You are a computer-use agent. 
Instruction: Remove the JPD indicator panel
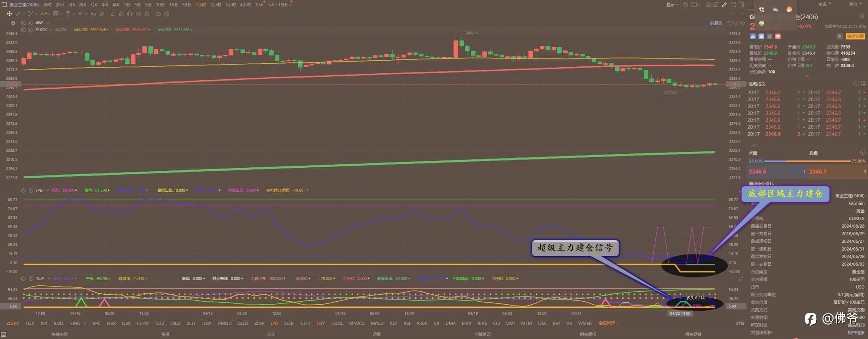click(x=31, y=190)
